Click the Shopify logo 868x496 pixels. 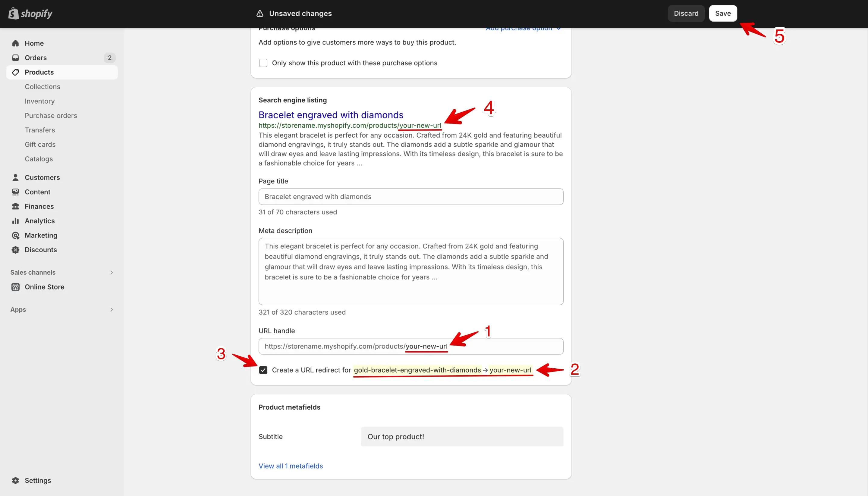(x=30, y=14)
